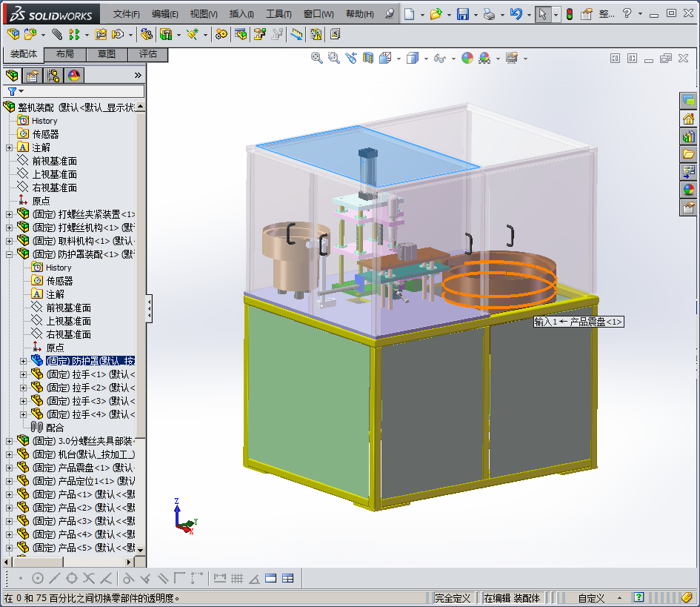Click the Undo arrow icon
Screen dimensions: 700x607
(516, 14)
